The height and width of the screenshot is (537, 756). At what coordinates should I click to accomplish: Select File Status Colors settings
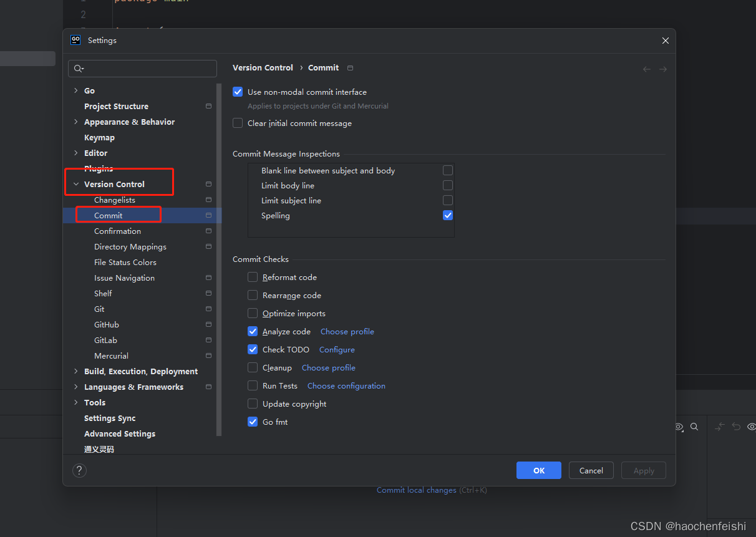[x=125, y=262]
